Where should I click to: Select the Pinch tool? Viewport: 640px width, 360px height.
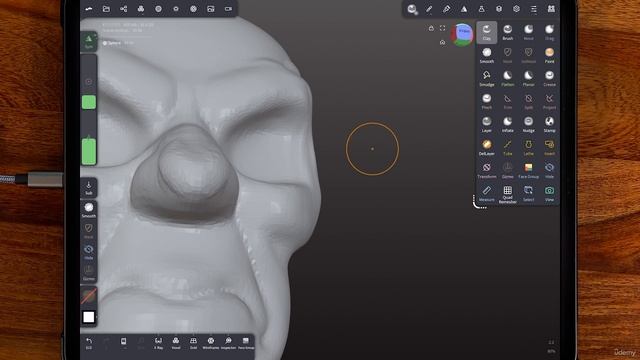click(x=487, y=101)
